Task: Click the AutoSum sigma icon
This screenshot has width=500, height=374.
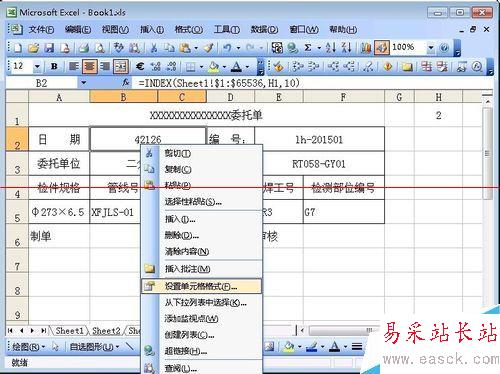Action: pyautogui.click(x=308, y=48)
